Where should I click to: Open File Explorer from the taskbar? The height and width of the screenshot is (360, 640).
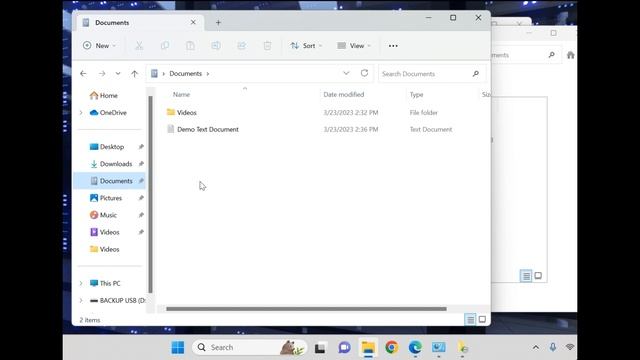coord(368,347)
